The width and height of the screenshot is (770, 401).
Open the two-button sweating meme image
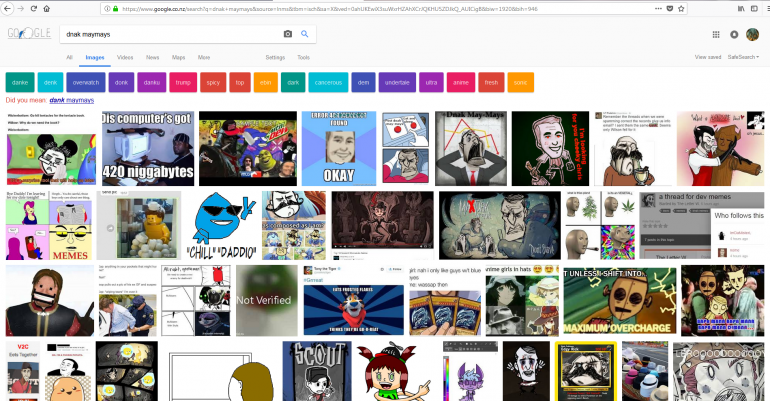click(x=405, y=148)
